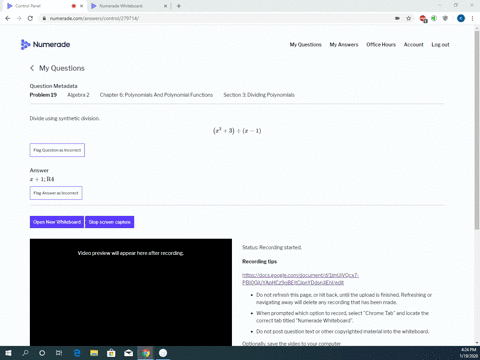Image resolution: width=480 pixels, height=360 pixels.
Task: Click Stop screen capture button
Action: point(110,222)
